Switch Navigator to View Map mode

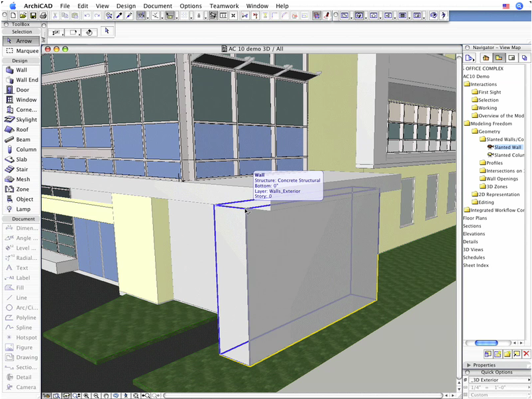point(499,58)
